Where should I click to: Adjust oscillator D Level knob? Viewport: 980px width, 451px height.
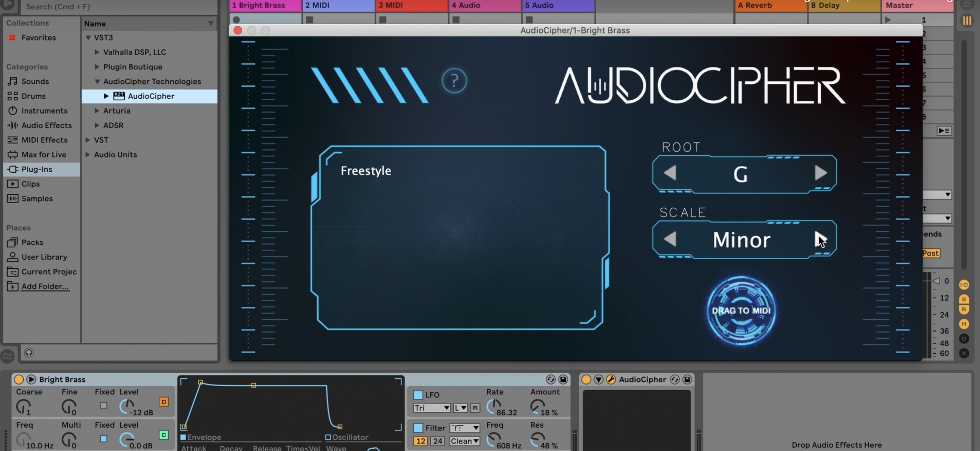pos(127,406)
